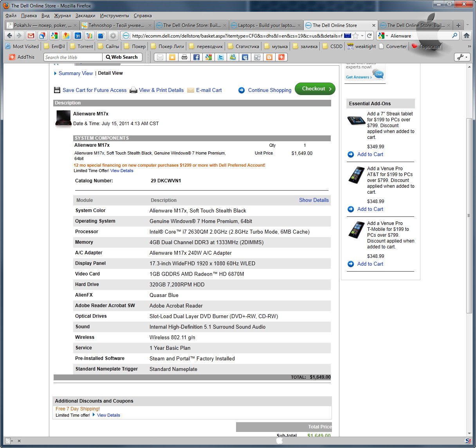
Task: Switch to the Laptops - Build your laptop tab
Action: pyautogui.click(x=266, y=25)
